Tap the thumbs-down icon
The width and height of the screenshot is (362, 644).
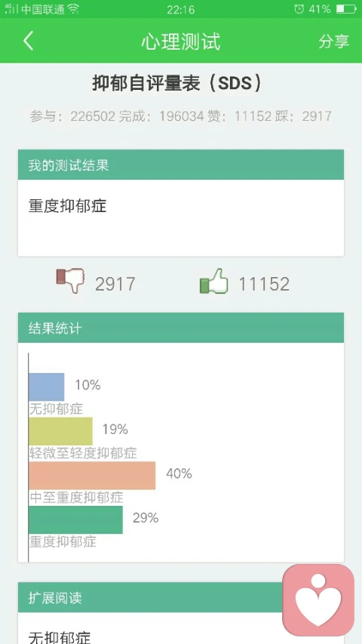[70, 281]
